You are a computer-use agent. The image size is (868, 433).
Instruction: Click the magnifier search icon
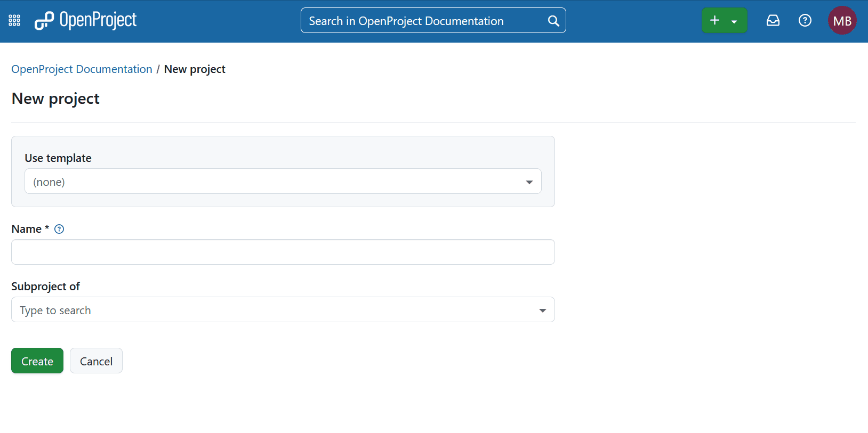point(553,21)
